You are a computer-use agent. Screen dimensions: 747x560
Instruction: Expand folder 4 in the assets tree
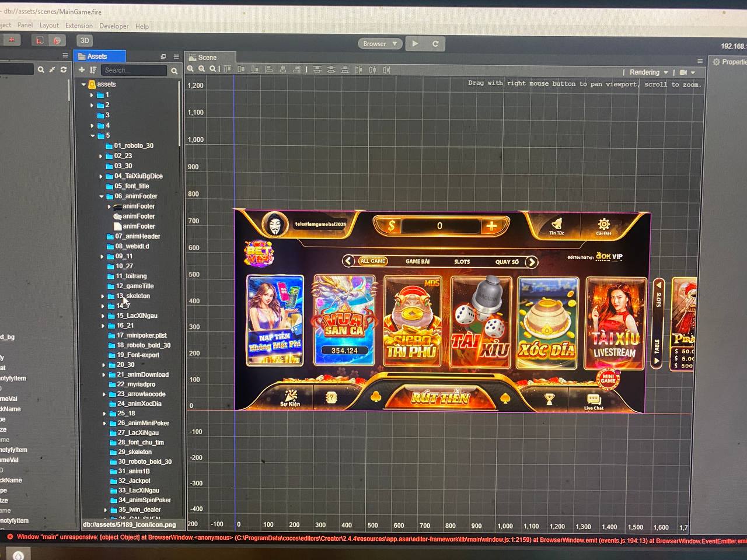click(92, 125)
